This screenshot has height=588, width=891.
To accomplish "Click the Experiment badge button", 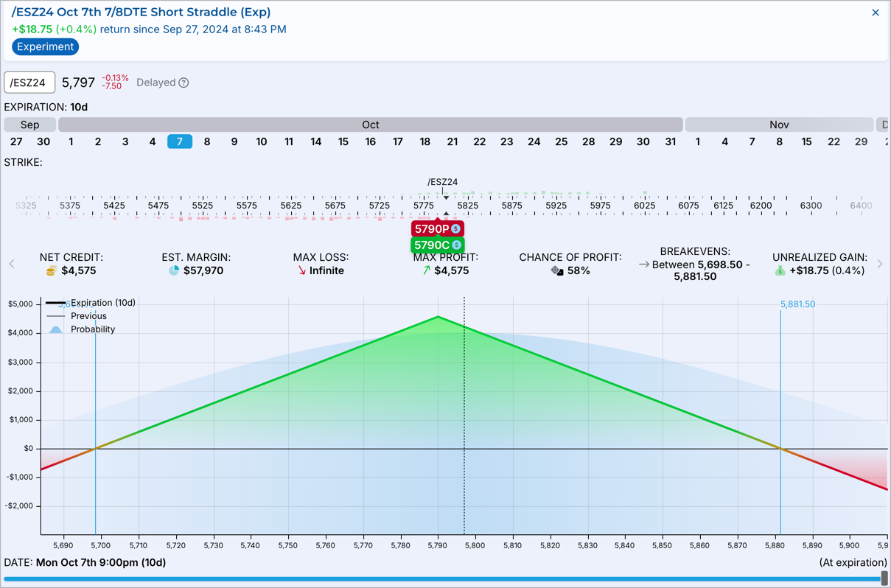I will (45, 46).
